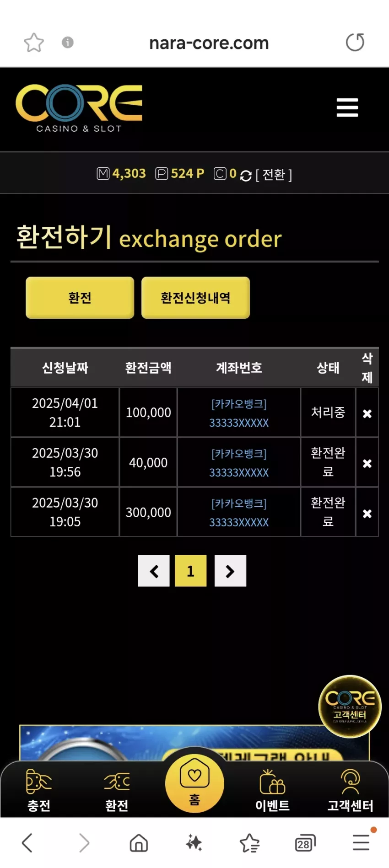389x868 pixels.
Task: Delete the 300,000 exchange record
Action: coord(367,514)
